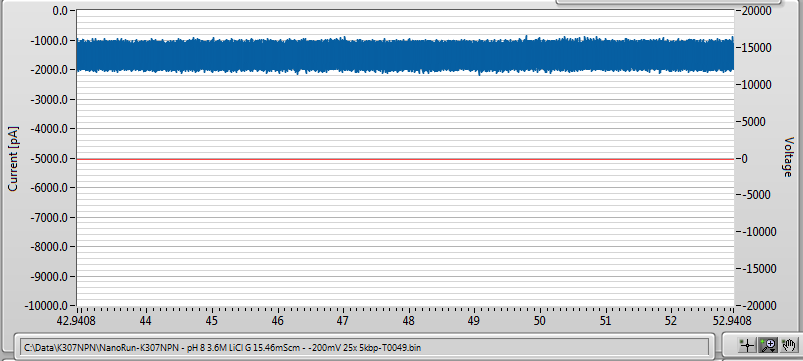Screen dimensions: 803x361
Task: Click the 51 tick label on time axis
Action: (605, 322)
